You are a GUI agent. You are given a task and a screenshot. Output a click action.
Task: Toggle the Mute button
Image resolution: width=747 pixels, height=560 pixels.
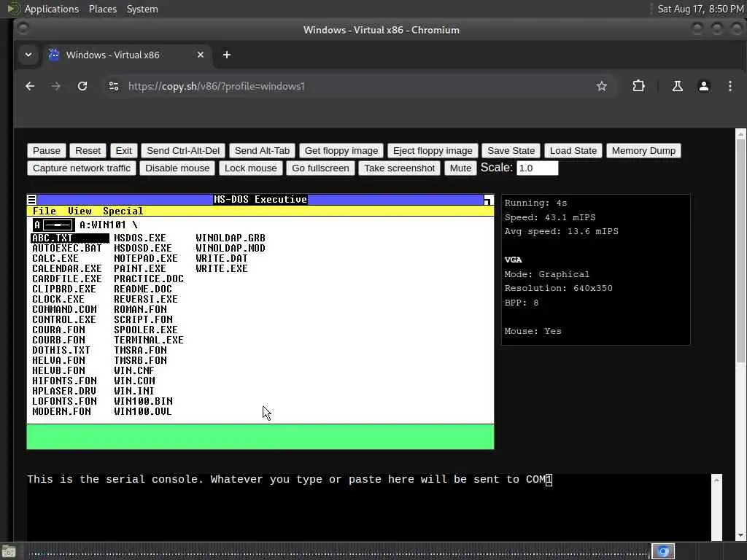tap(460, 168)
